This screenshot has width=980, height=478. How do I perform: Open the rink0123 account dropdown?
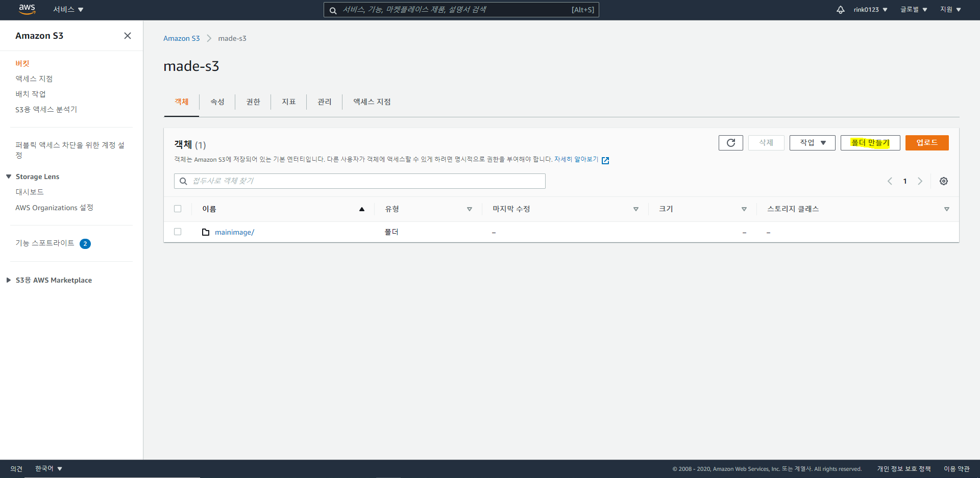870,10
